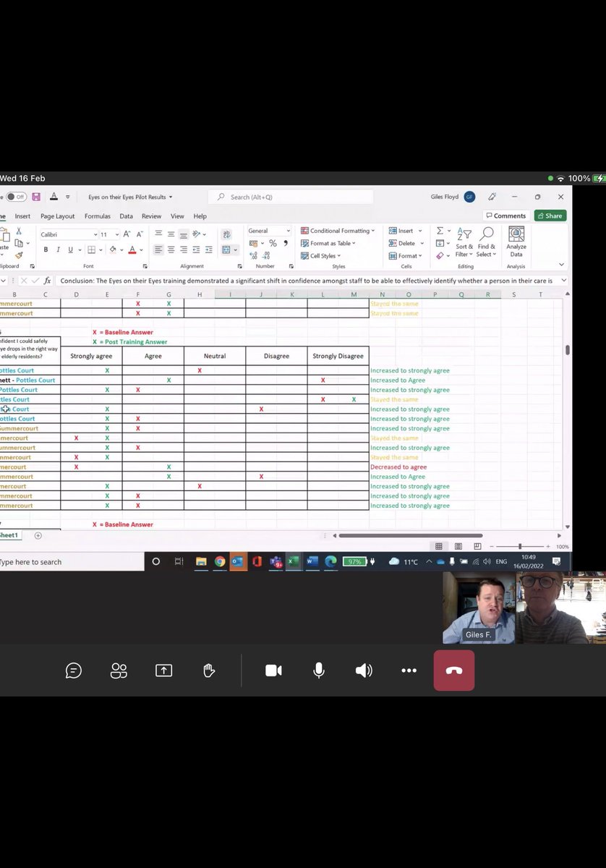The height and width of the screenshot is (868, 606).
Task: Open Format as Table gallery
Action: click(329, 243)
